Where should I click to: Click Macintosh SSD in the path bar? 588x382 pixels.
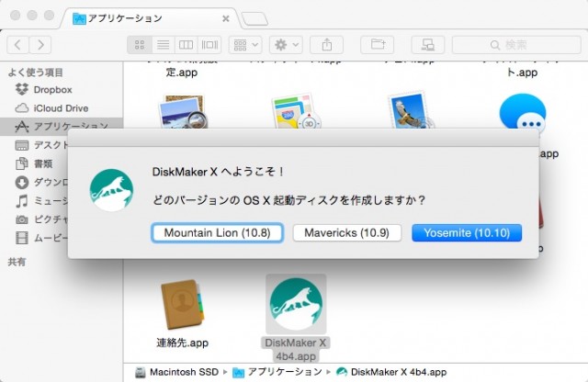[x=177, y=372]
